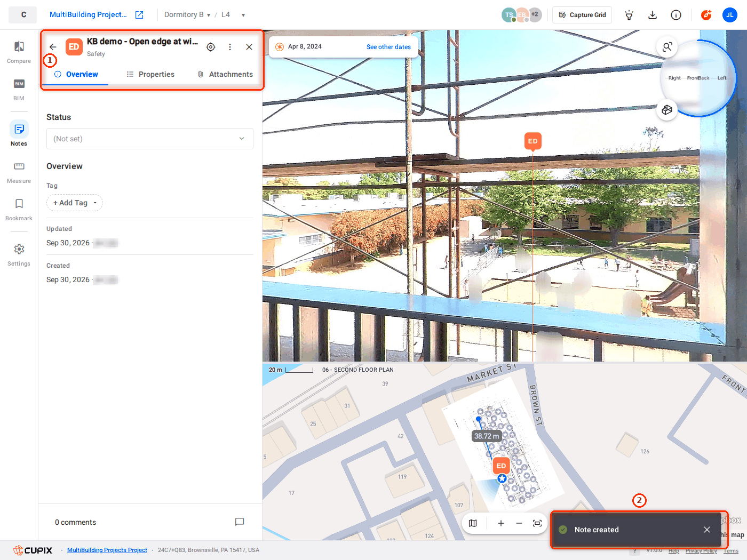Open the Compare tool in sidebar

[19, 52]
